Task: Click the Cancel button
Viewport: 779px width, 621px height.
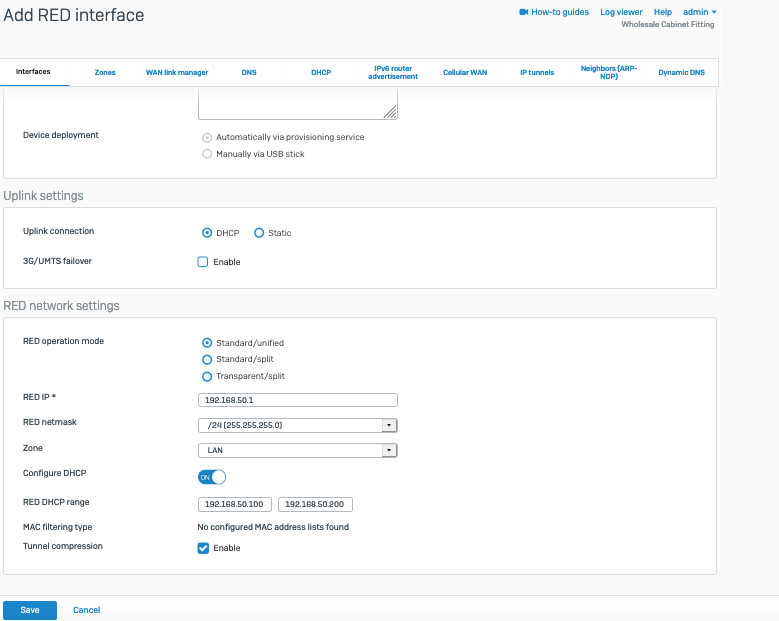Action: (x=86, y=610)
